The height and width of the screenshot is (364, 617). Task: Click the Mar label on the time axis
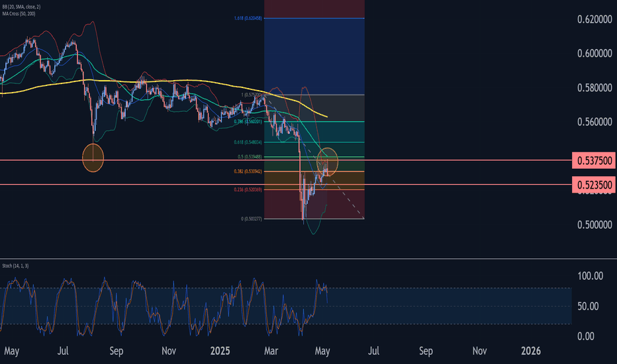tap(271, 351)
